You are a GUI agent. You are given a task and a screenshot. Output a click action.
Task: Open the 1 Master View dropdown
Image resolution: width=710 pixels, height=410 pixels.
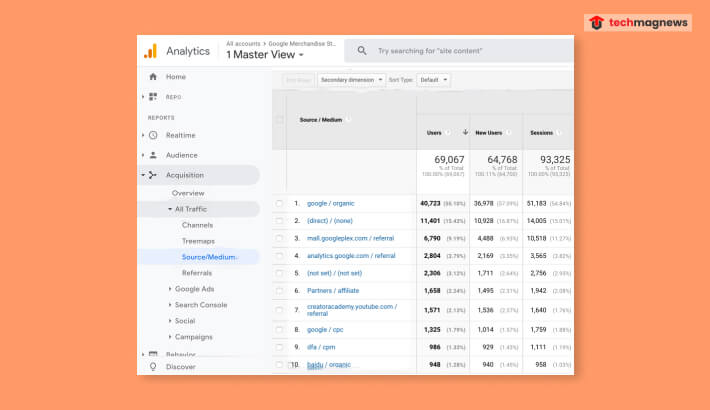tap(265, 55)
